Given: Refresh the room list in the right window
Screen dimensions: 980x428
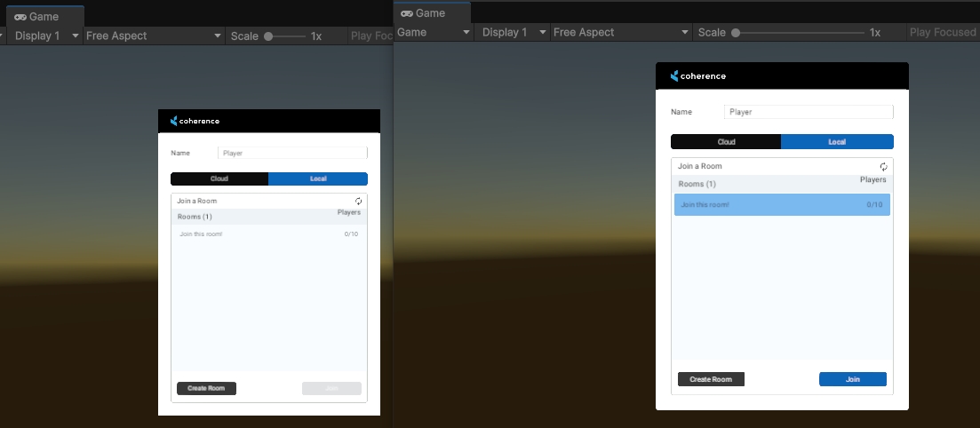Looking at the screenshot, I should coord(884,167).
